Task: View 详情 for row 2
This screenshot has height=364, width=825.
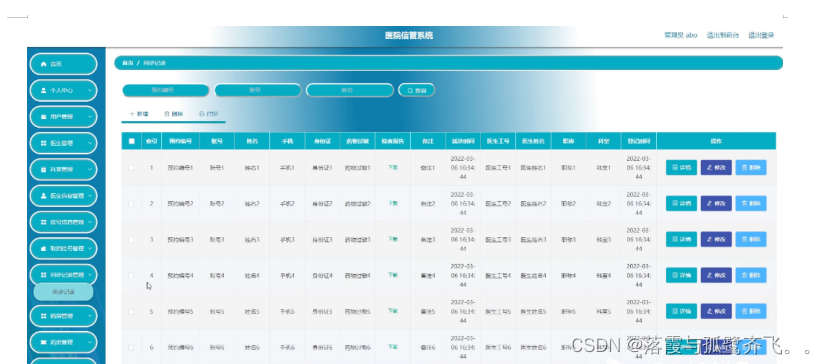Action: point(681,204)
